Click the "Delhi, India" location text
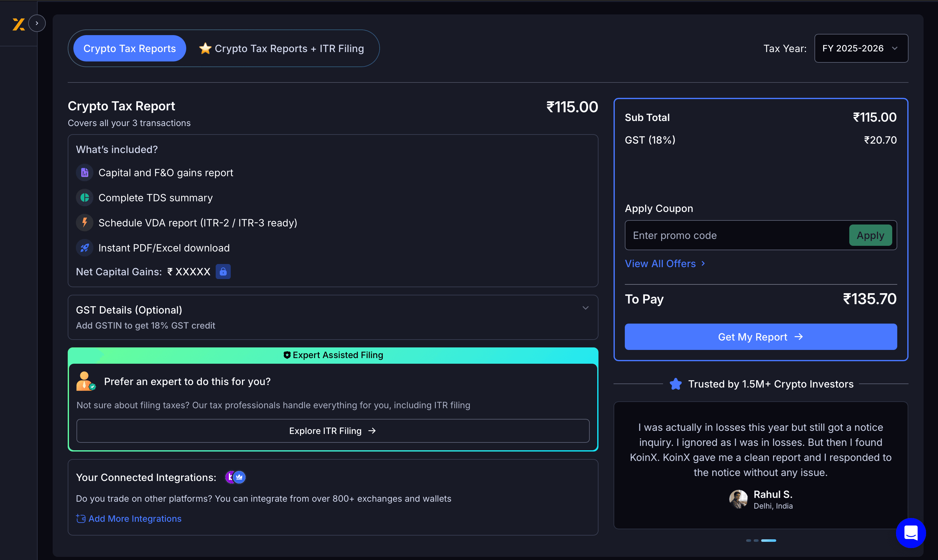938x560 pixels. point(773,506)
